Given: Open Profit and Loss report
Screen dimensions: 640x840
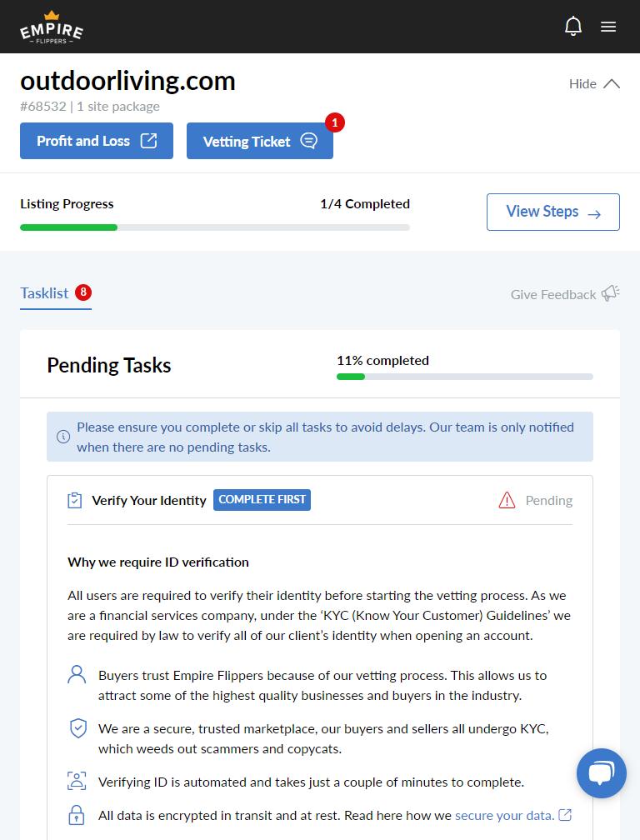Looking at the screenshot, I should click(x=97, y=141).
